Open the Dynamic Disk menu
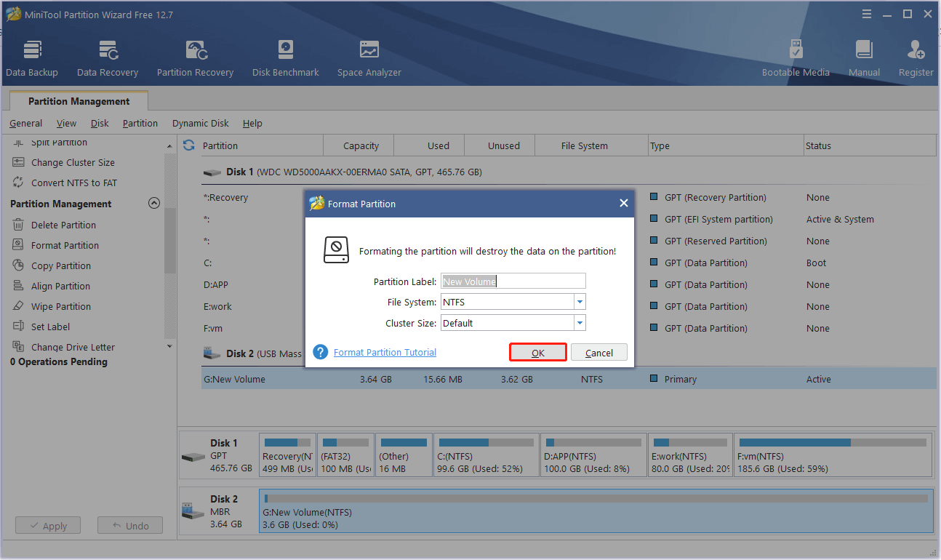The height and width of the screenshot is (560, 941). (x=201, y=123)
